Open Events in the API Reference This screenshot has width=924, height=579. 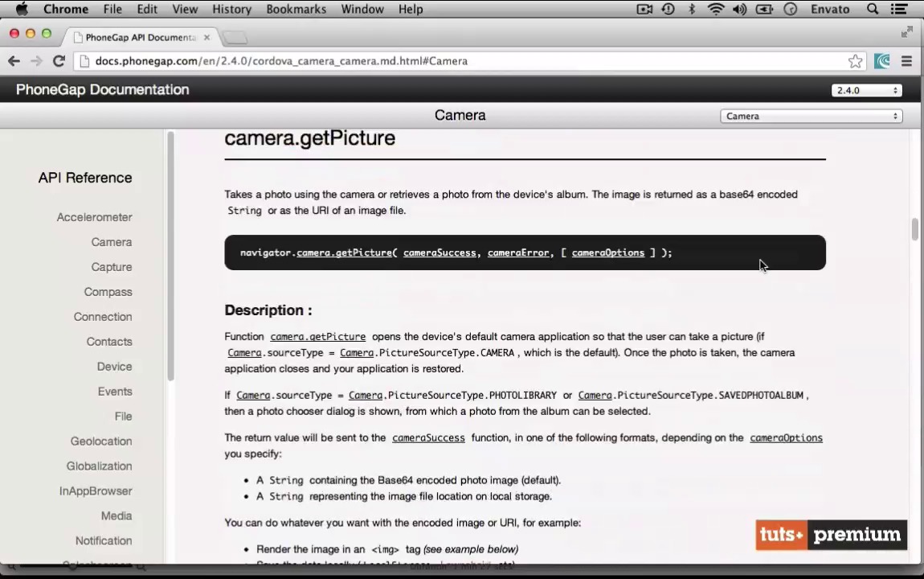tap(115, 391)
